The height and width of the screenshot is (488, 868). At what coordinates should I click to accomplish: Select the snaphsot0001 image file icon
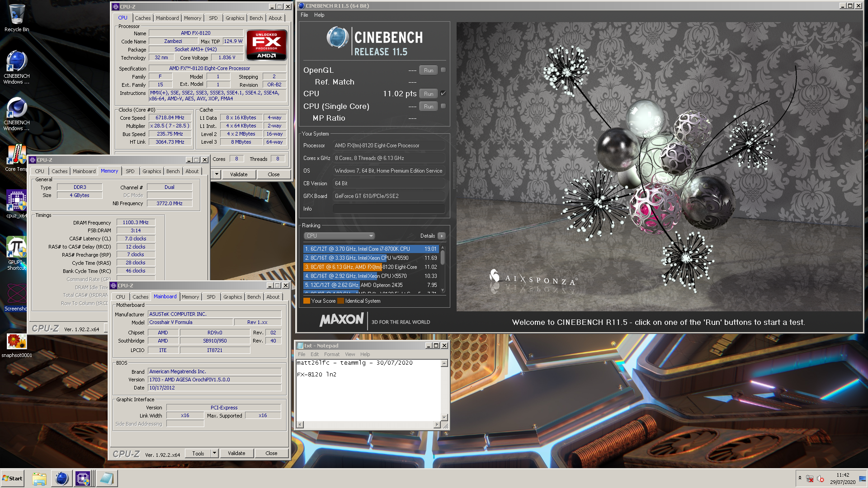pyautogui.click(x=17, y=345)
